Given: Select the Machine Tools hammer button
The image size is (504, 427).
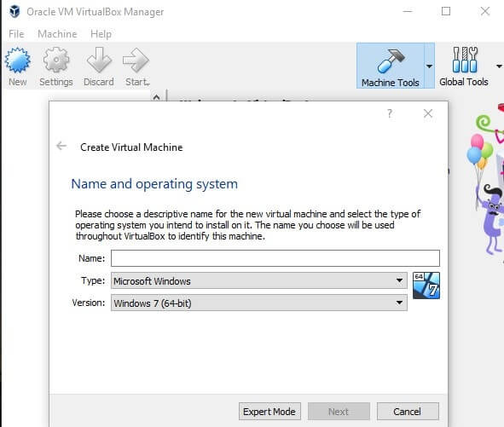Looking at the screenshot, I should 391,66.
